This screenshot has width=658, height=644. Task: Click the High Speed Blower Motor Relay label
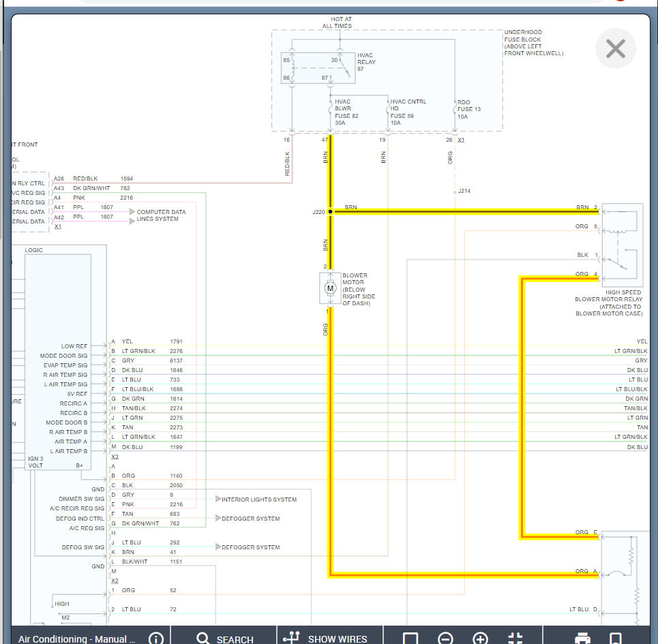pyautogui.click(x=608, y=299)
